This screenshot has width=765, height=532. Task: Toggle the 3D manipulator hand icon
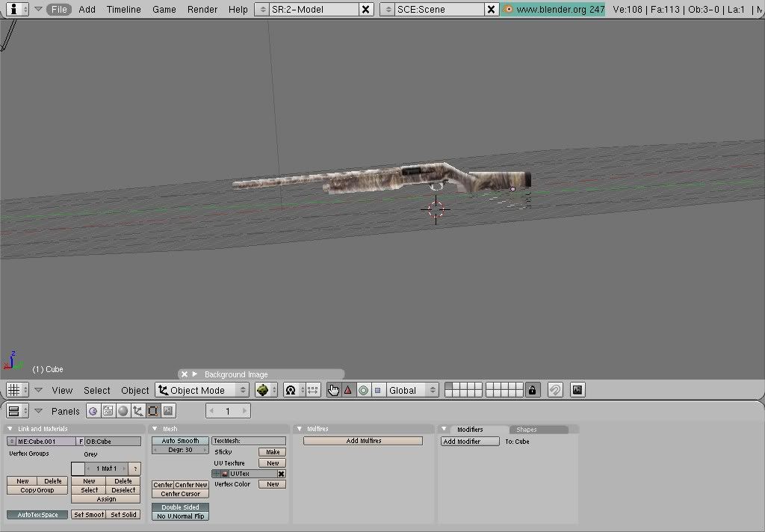pos(333,390)
